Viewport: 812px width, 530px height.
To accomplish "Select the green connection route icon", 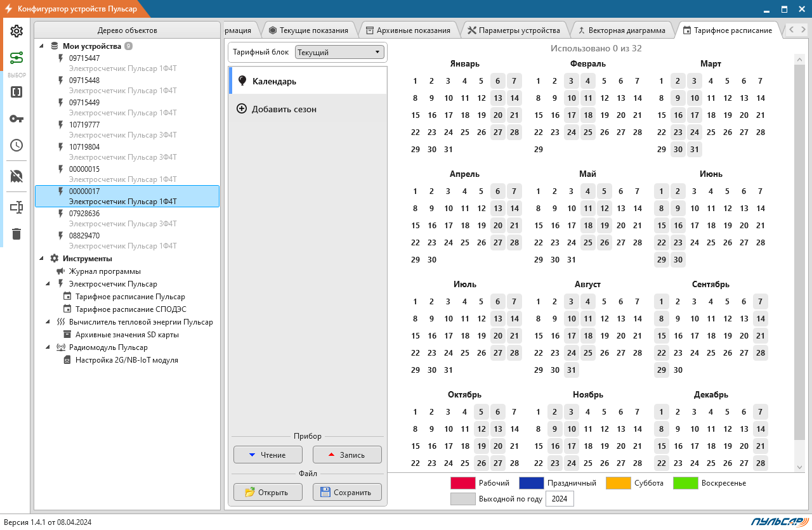I will 16,58.
